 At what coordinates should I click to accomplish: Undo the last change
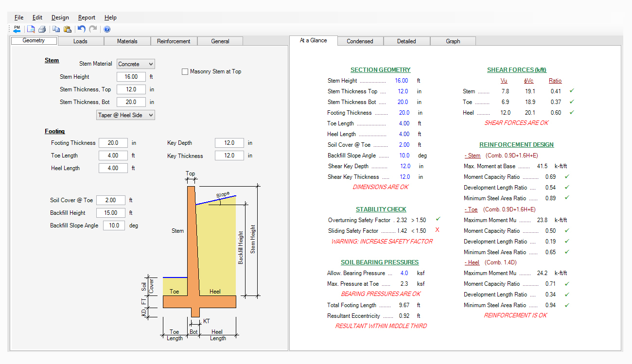click(81, 29)
